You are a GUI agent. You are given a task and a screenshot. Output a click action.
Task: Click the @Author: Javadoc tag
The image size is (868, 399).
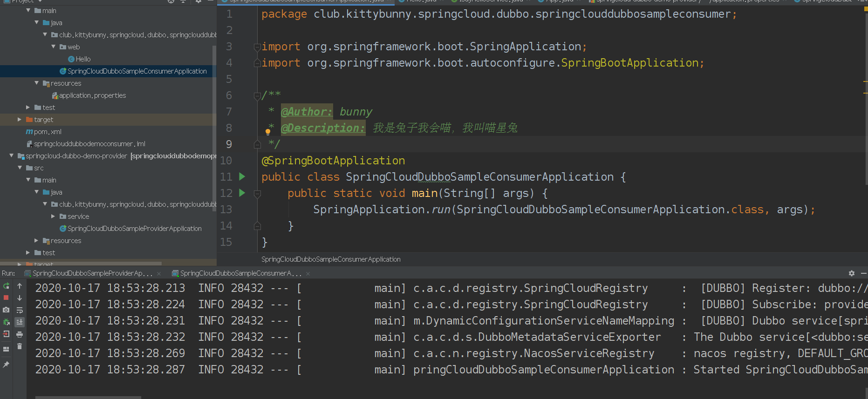tap(307, 112)
